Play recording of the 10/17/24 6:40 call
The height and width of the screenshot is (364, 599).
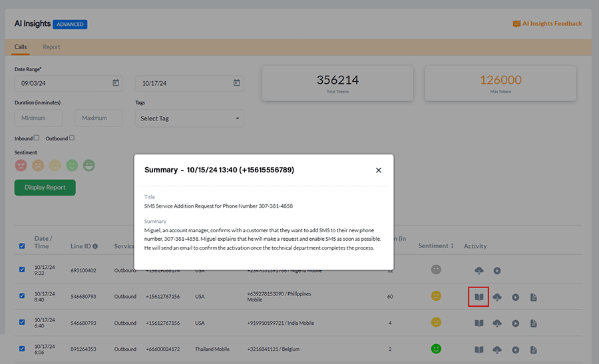(x=515, y=323)
